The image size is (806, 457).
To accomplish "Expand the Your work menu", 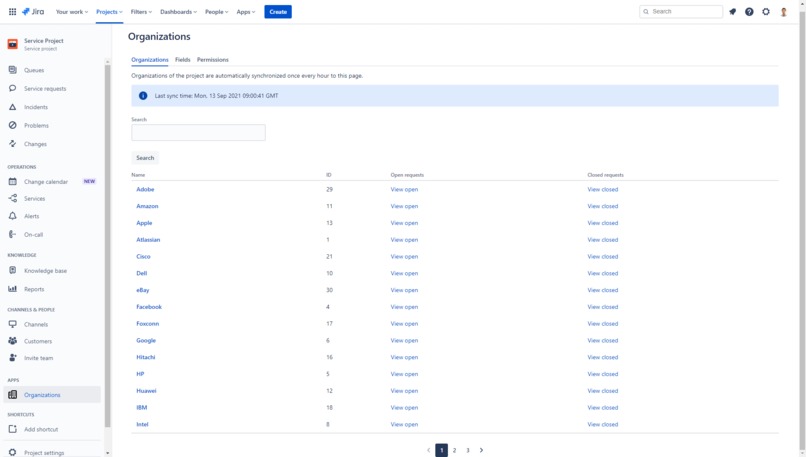I will click(72, 12).
